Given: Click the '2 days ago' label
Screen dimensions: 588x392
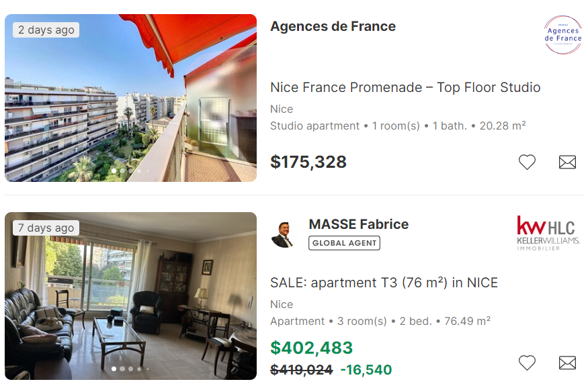Looking at the screenshot, I should click(x=46, y=30).
